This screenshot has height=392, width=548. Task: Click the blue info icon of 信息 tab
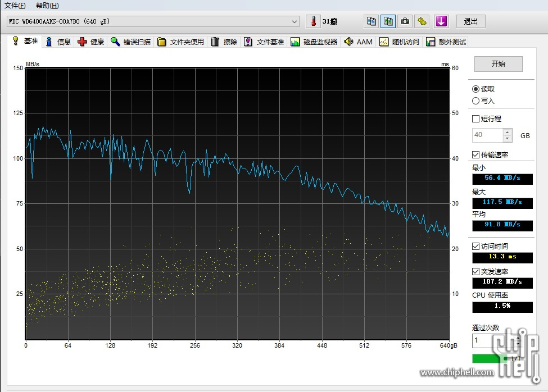point(49,42)
